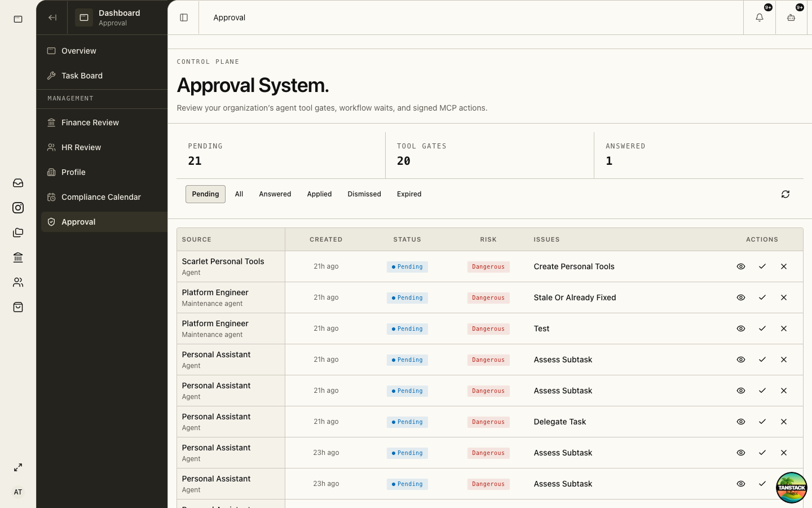Screen dimensions: 812x508
Task: Open the robot agent icon in header
Action: click(791, 17)
